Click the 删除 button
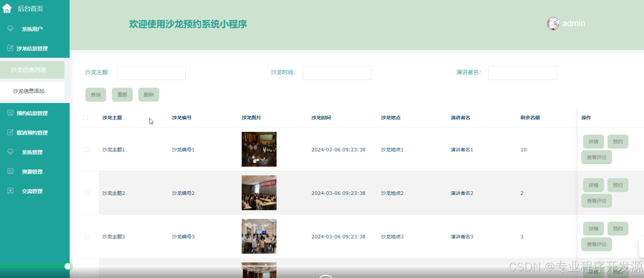The height and width of the screenshot is (278, 644). (x=149, y=95)
